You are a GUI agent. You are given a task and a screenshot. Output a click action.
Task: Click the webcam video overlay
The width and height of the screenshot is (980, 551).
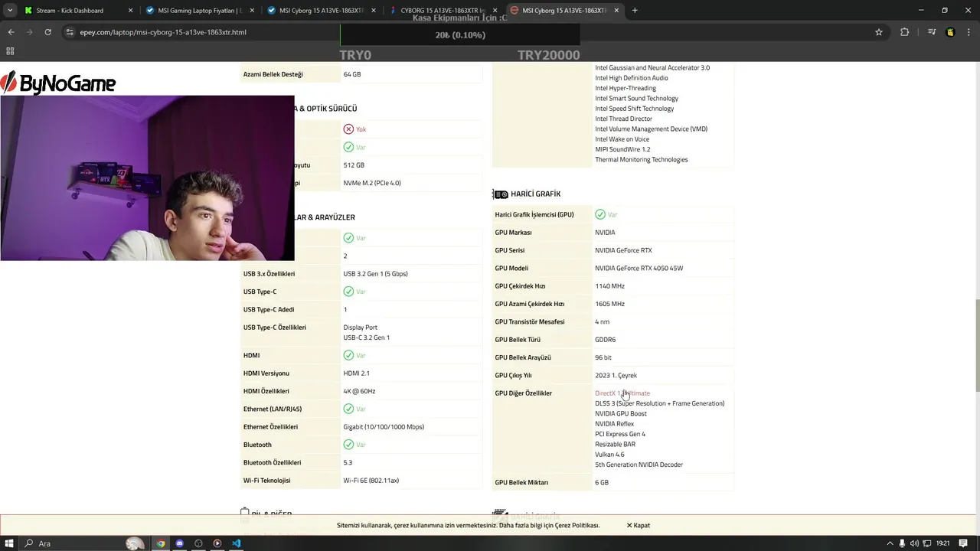147,178
